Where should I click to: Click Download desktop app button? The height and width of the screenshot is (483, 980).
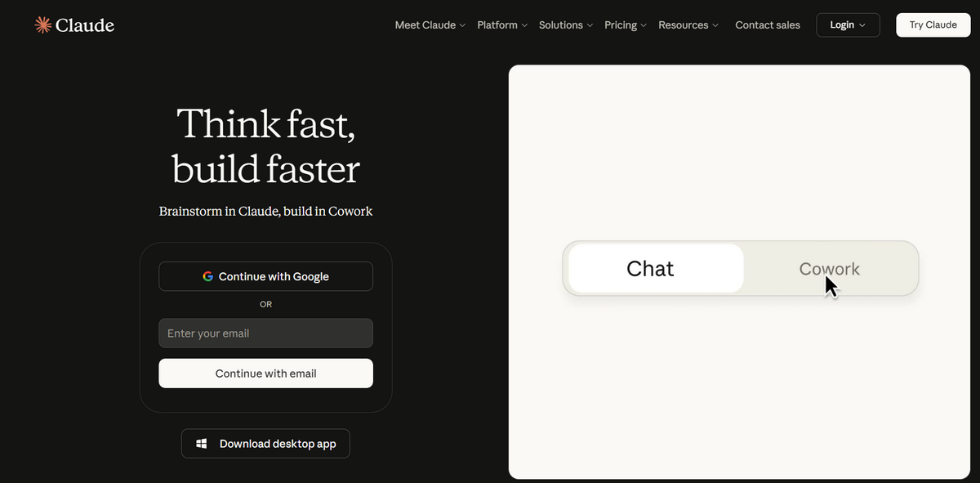pyautogui.click(x=265, y=444)
